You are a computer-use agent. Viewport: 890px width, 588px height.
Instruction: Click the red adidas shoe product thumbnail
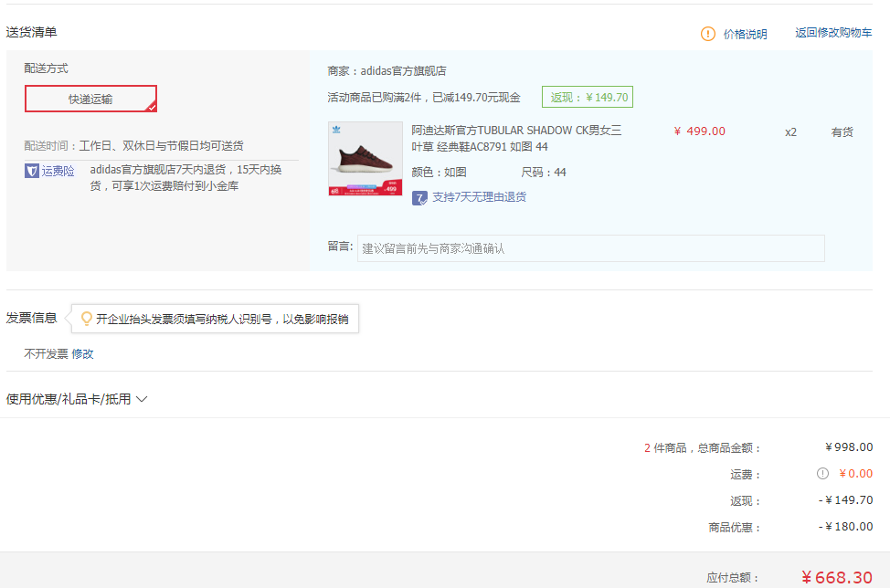[x=366, y=159]
